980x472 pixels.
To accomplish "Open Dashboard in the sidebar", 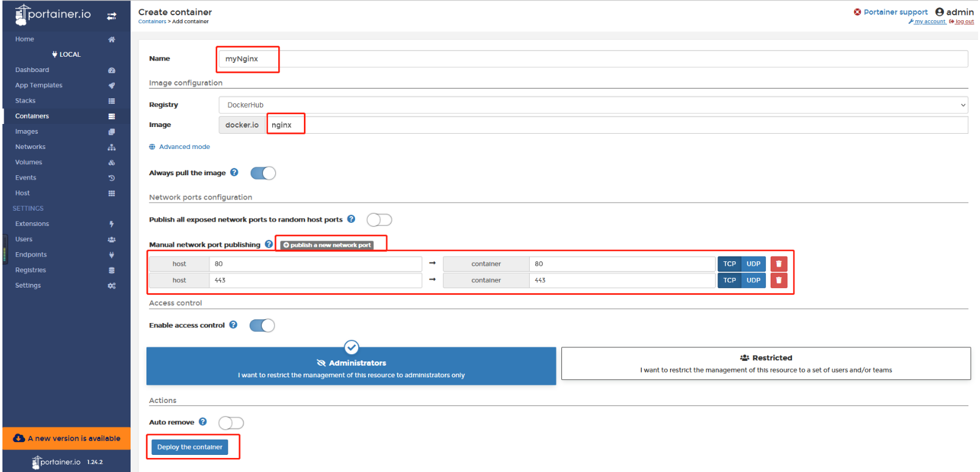I will pyautogui.click(x=32, y=70).
